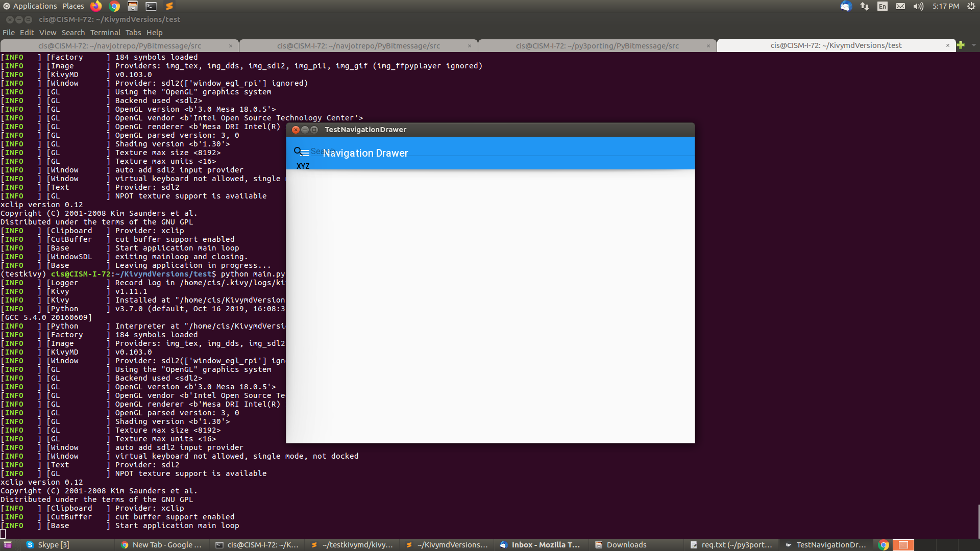This screenshot has width=980, height=551.
Task: Open the file manager icon in the top panel
Action: pos(132,6)
